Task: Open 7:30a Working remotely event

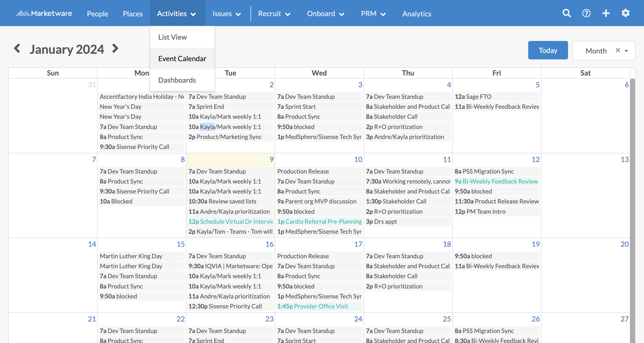Action: tap(408, 181)
